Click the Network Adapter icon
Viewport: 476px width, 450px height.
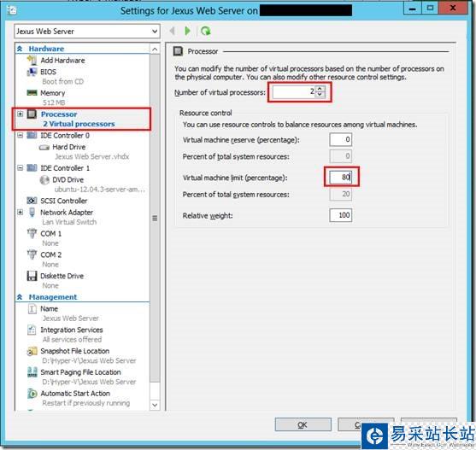point(32,213)
